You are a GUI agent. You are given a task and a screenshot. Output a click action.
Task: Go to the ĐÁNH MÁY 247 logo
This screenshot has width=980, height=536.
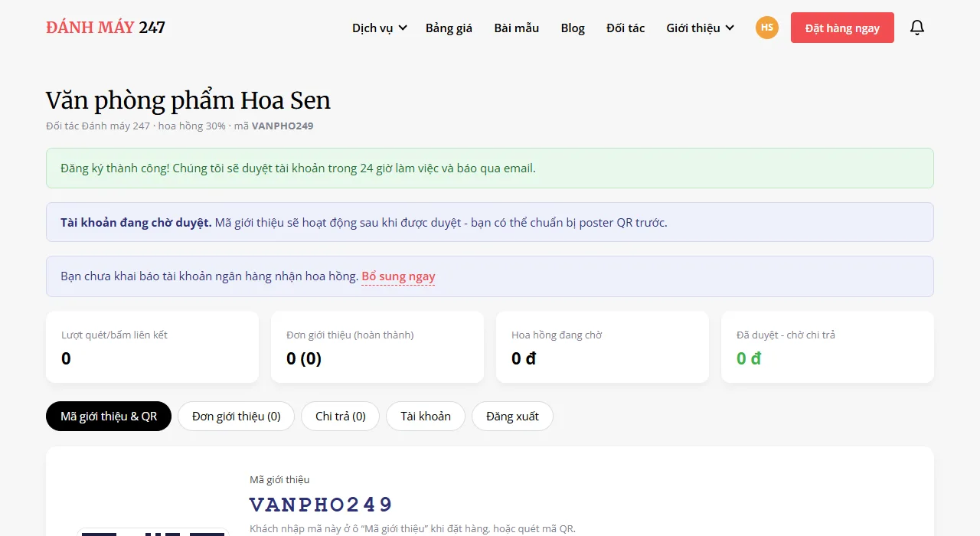coord(106,28)
